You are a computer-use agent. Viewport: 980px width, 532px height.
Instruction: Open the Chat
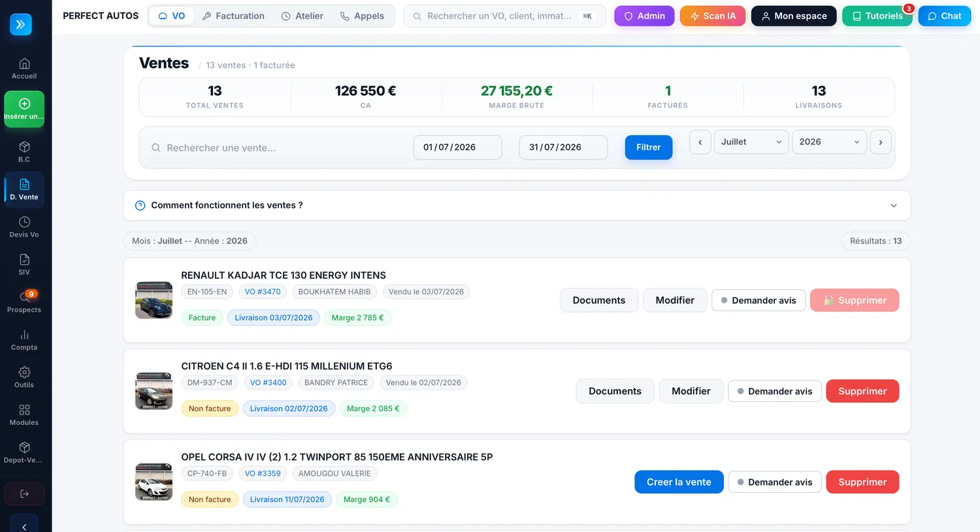[x=944, y=16]
